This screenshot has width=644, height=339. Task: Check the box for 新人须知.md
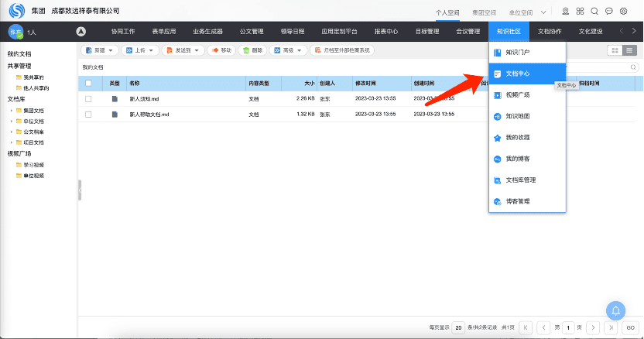88,99
